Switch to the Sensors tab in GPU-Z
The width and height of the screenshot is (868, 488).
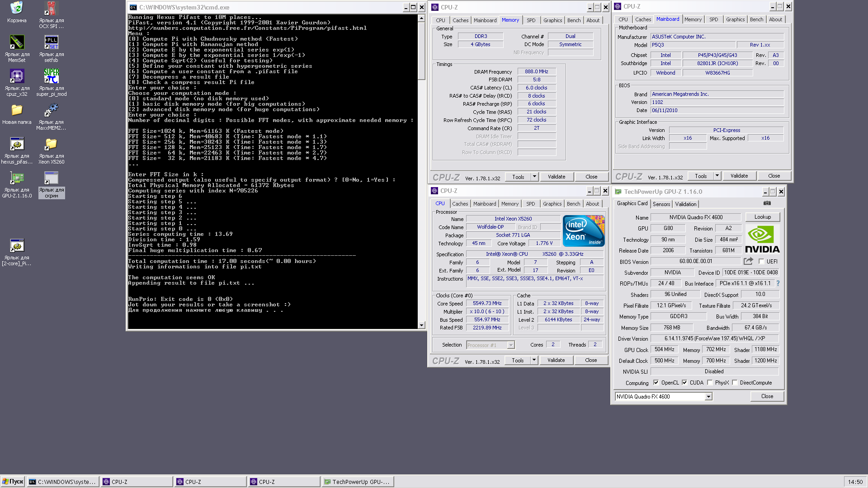point(661,204)
